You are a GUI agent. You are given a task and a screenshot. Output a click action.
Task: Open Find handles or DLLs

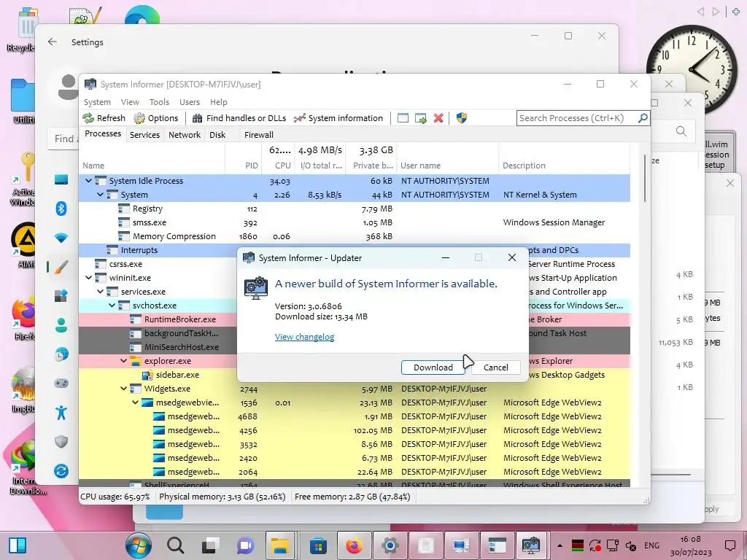pos(239,118)
